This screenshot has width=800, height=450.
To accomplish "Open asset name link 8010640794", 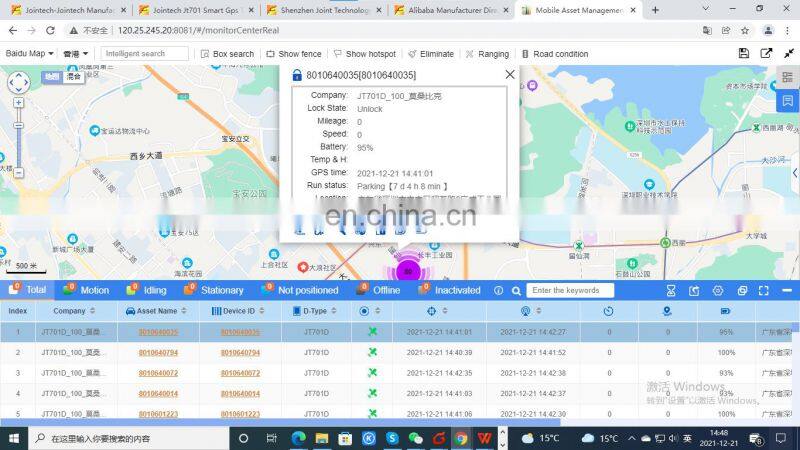I will coord(158,352).
